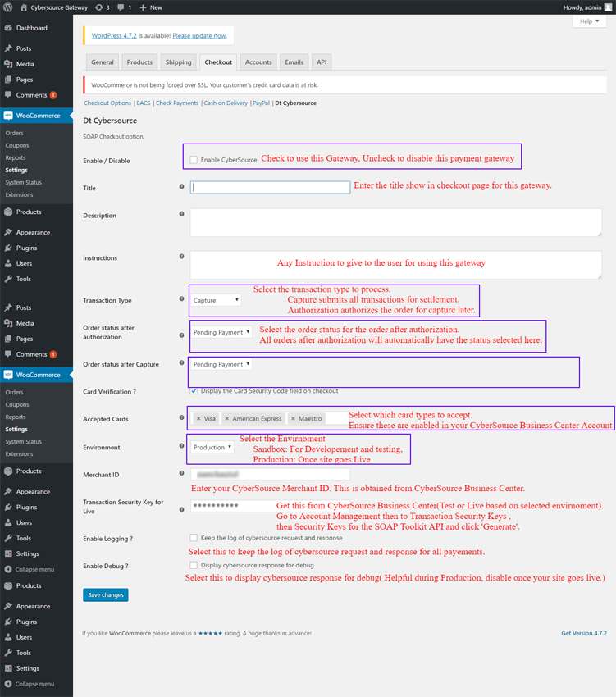Open the Check Payments link
The width and height of the screenshot is (616, 697).
coord(177,102)
